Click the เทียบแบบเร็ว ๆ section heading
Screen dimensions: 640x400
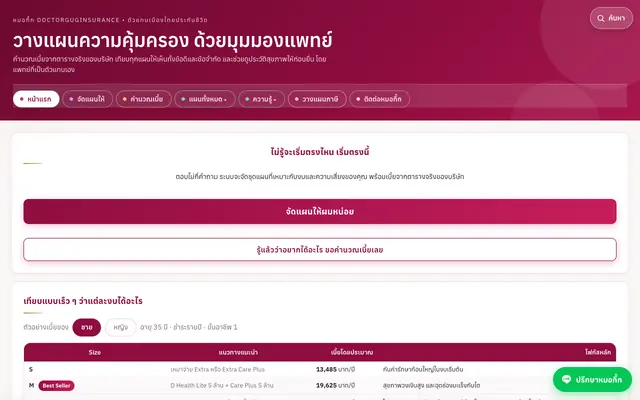click(x=83, y=301)
